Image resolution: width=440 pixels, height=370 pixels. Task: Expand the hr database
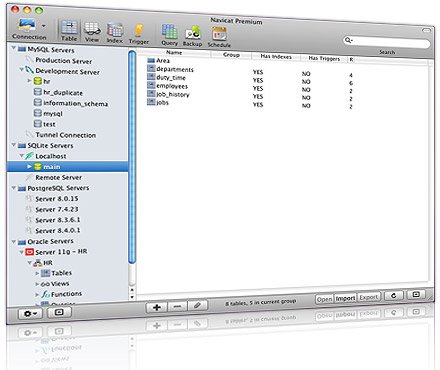(29, 80)
